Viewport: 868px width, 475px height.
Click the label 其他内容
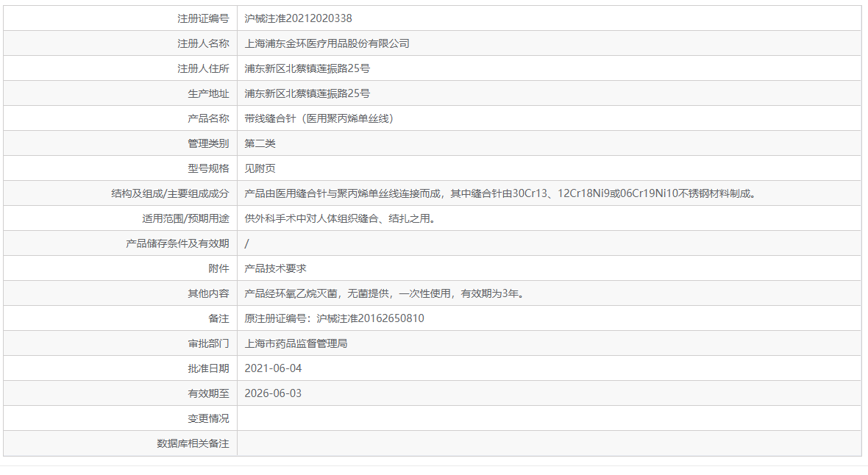point(208,293)
